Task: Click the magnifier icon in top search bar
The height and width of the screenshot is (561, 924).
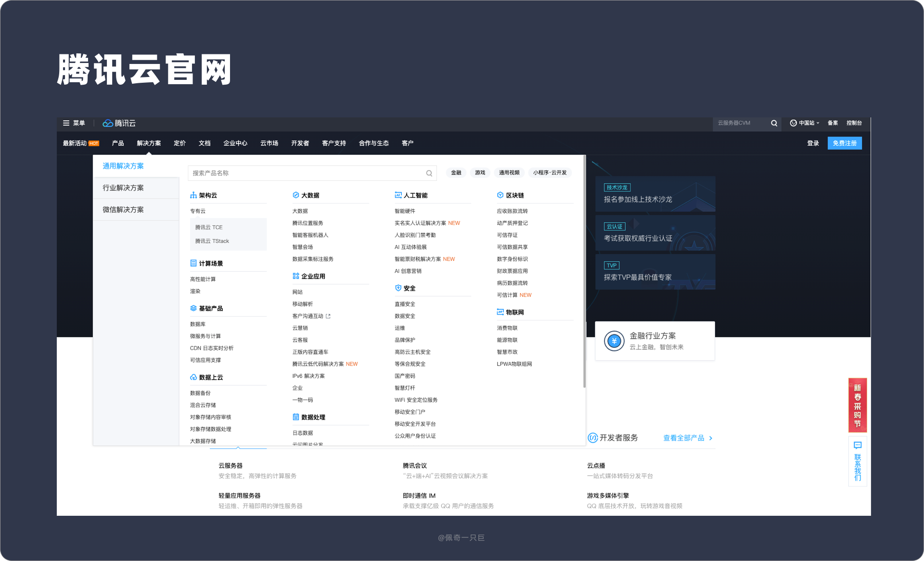Action: [x=774, y=123]
